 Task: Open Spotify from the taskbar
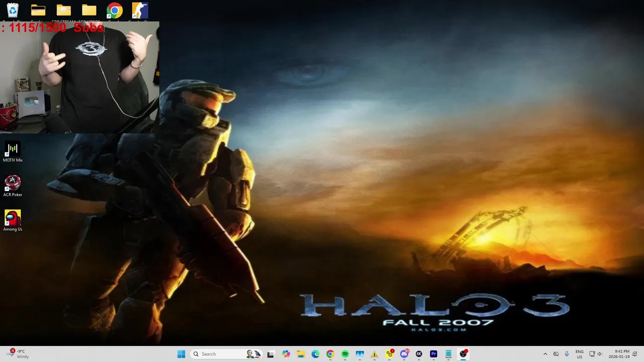[x=345, y=354]
